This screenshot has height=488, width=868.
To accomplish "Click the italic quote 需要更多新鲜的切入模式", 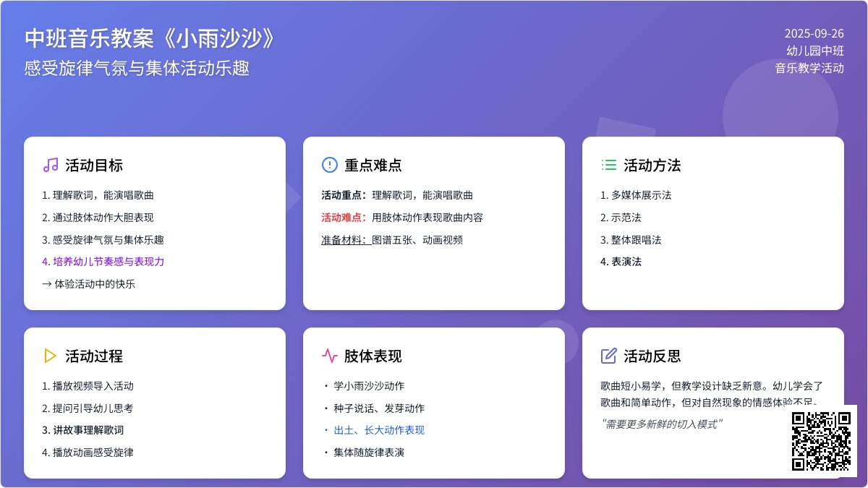I will [662, 424].
